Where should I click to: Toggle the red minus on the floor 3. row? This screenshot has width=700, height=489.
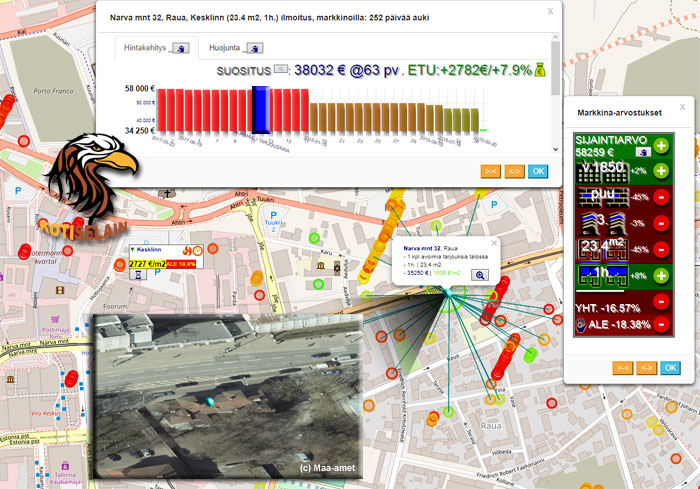coord(661,223)
